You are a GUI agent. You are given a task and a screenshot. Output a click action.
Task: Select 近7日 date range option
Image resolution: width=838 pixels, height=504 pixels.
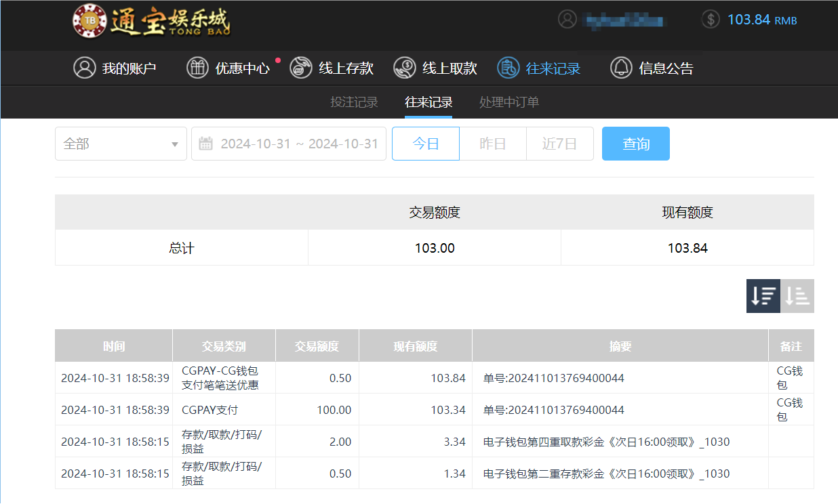coord(560,143)
